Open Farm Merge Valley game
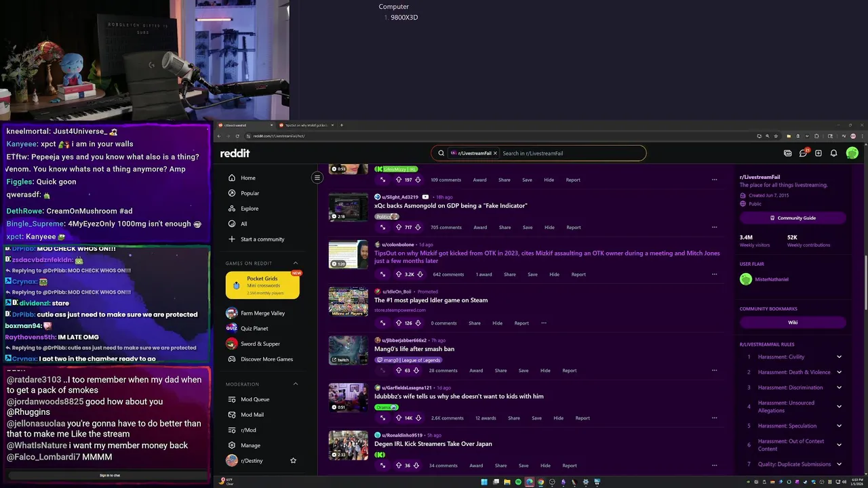This screenshot has height=488, width=868. [262, 313]
